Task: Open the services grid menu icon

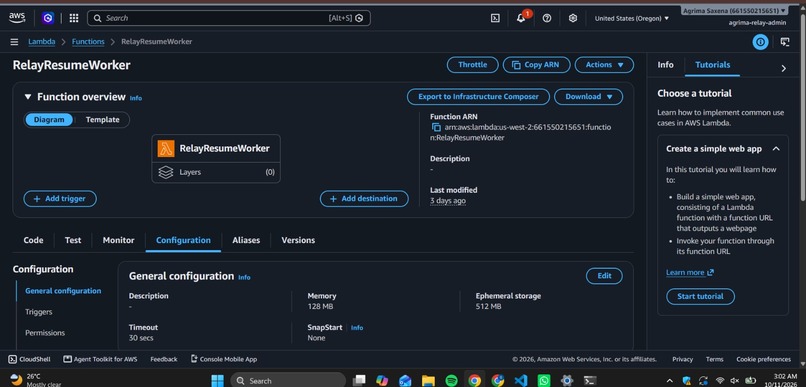Action: tap(74, 18)
